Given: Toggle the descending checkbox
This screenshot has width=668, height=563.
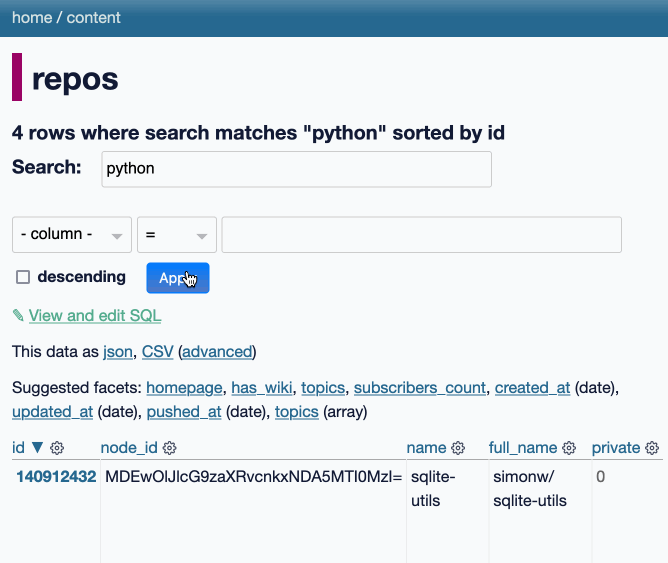Looking at the screenshot, I should [x=23, y=277].
